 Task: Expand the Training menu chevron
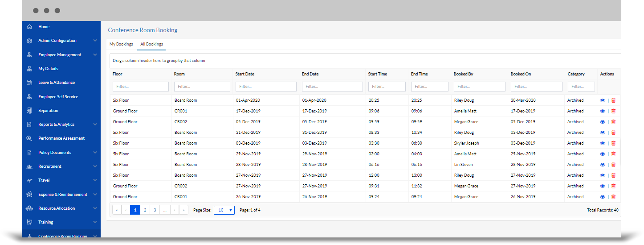[95, 222]
